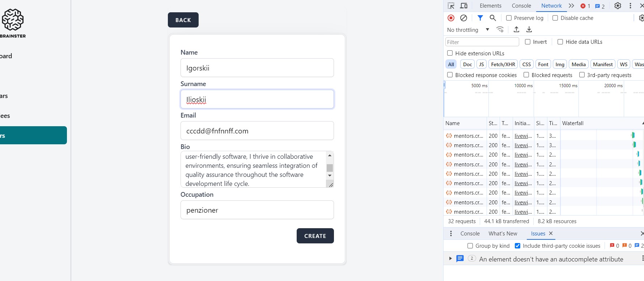Toggle the device toolbar icon
This screenshot has height=281, width=644.
point(464,6)
